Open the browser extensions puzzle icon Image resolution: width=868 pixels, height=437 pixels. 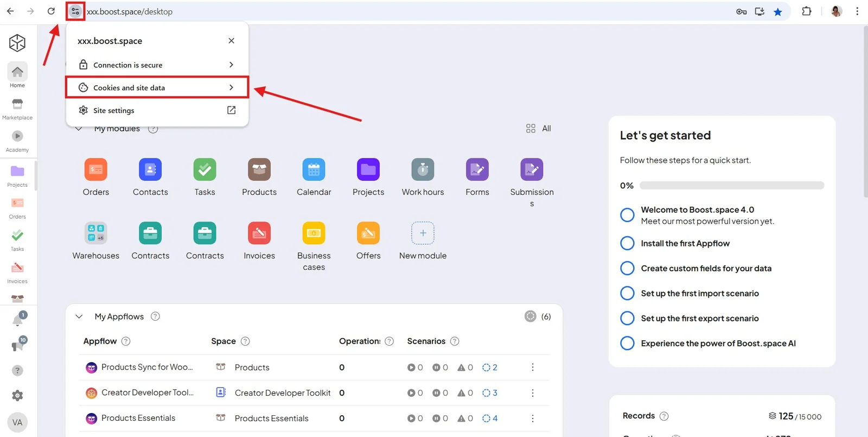pos(807,11)
